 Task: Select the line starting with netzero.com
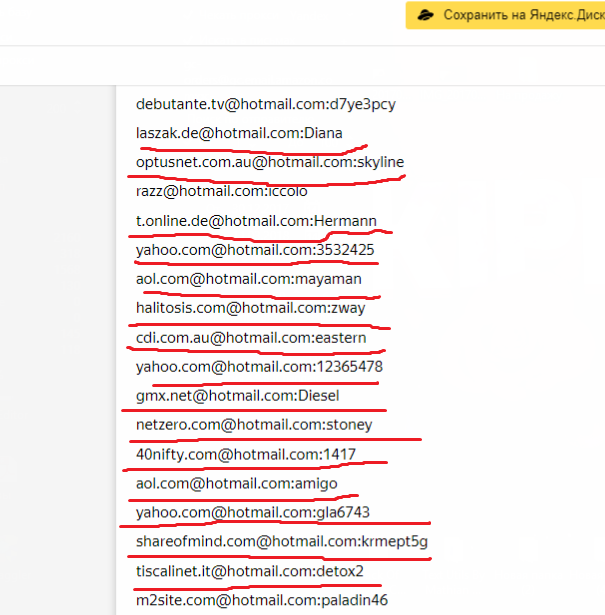click(x=254, y=425)
